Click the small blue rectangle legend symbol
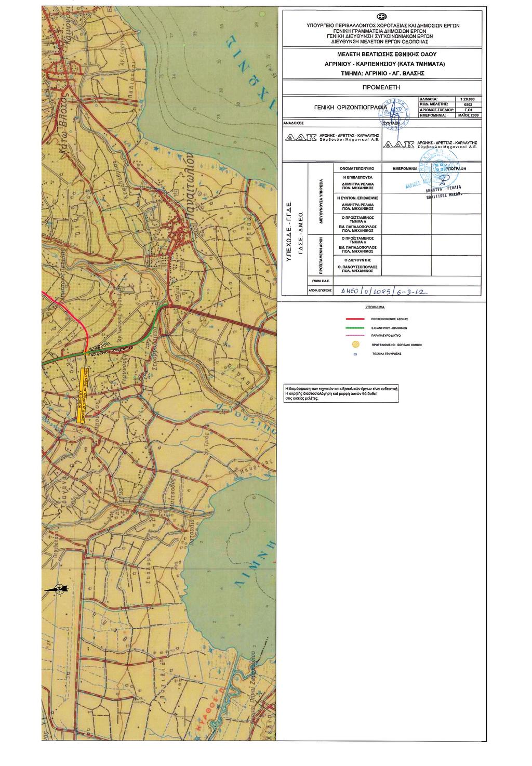This screenshot has height=766, width=532. coord(355,353)
